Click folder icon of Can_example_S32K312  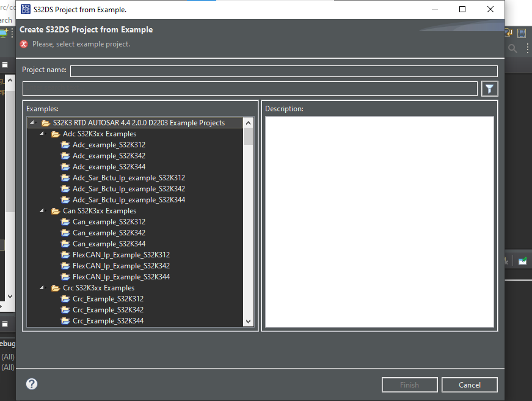click(x=65, y=222)
